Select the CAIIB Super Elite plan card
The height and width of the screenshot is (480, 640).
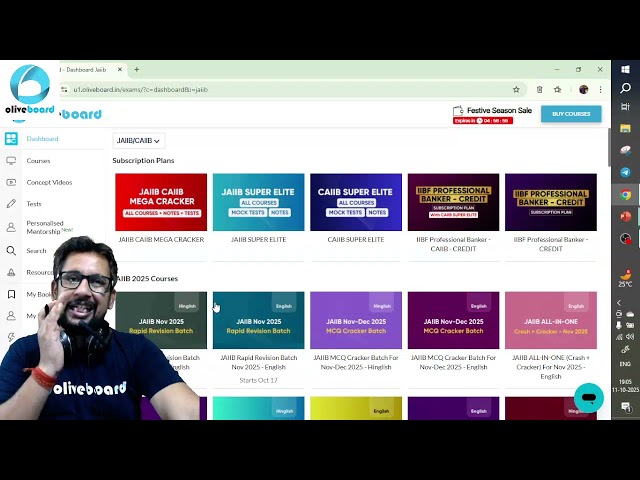[356, 202]
